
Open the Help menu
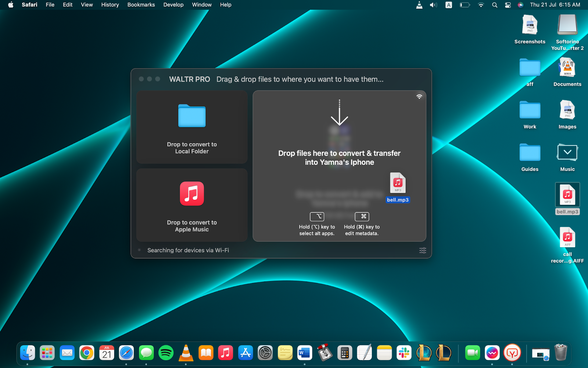coord(226,5)
